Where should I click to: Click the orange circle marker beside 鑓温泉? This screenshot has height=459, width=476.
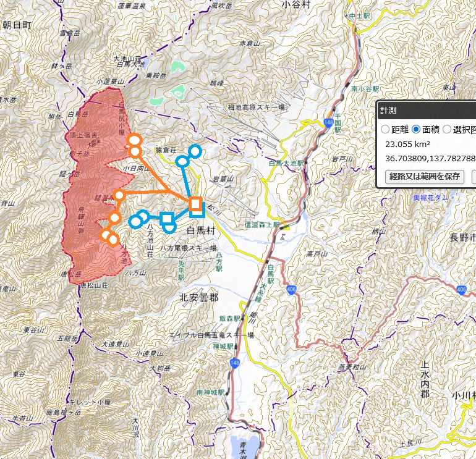pos(119,196)
